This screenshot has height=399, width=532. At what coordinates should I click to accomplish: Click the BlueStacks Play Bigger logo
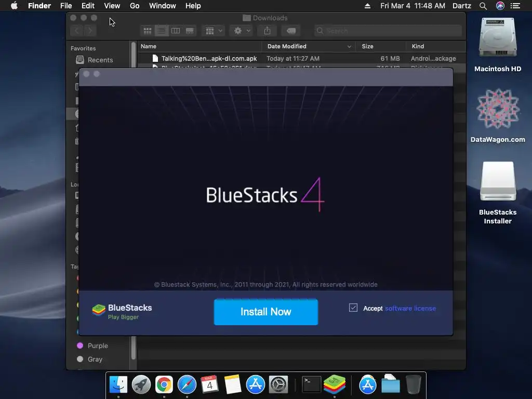122,311
